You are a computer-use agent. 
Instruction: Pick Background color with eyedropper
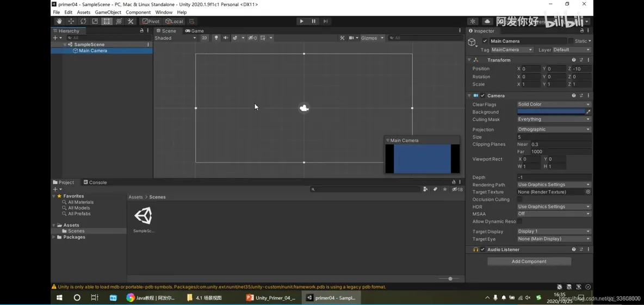pos(589,111)
